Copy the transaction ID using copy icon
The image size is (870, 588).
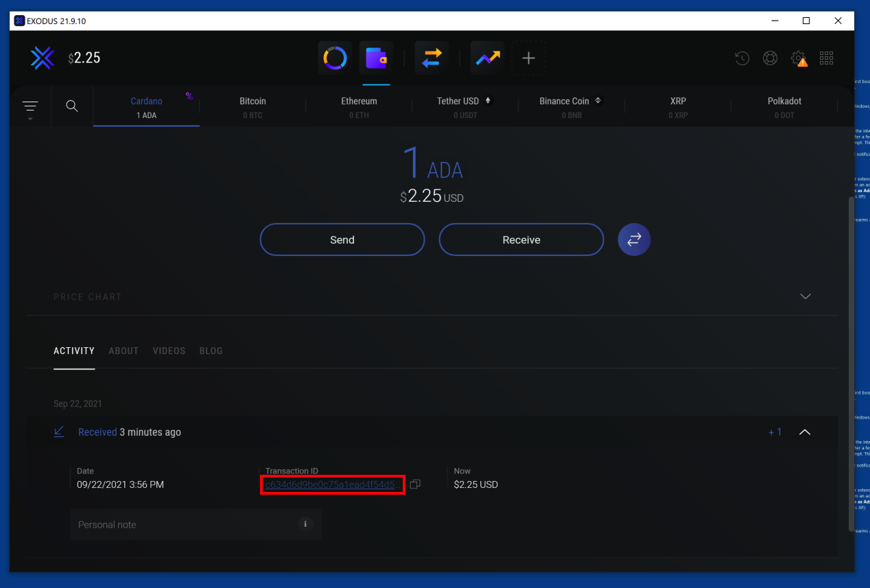click(415, 484)
